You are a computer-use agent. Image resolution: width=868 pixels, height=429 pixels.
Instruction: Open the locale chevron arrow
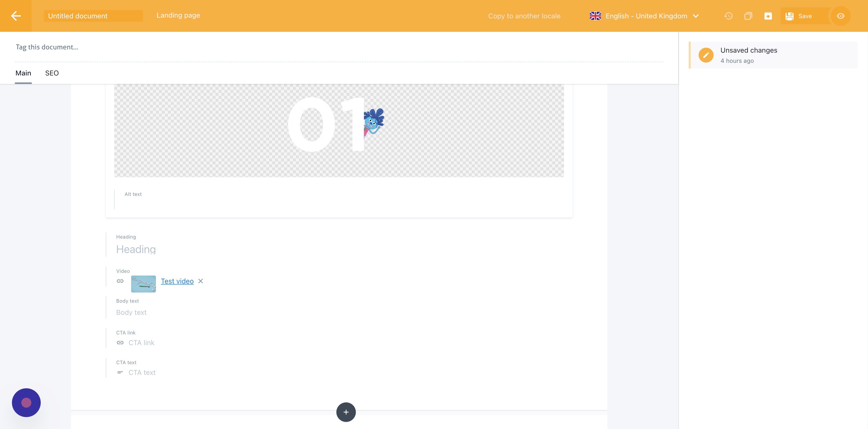pyautogui.click(x=696, y=16)
